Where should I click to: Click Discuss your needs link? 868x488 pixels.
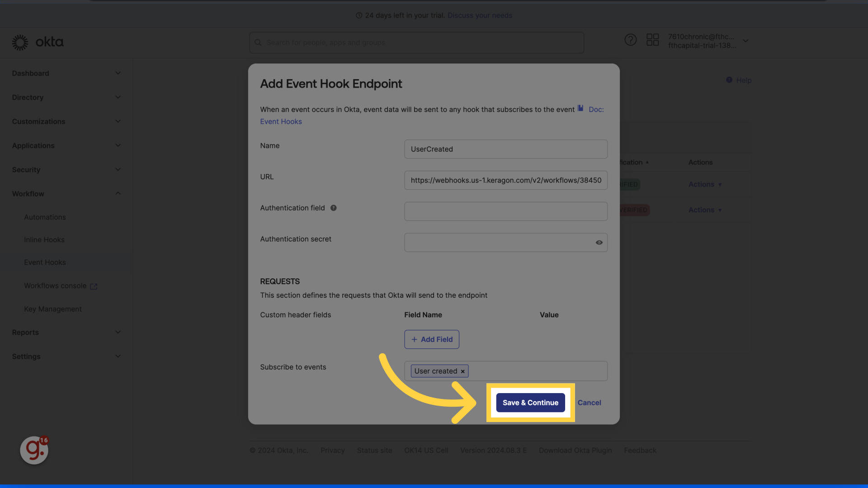[480, 15]
